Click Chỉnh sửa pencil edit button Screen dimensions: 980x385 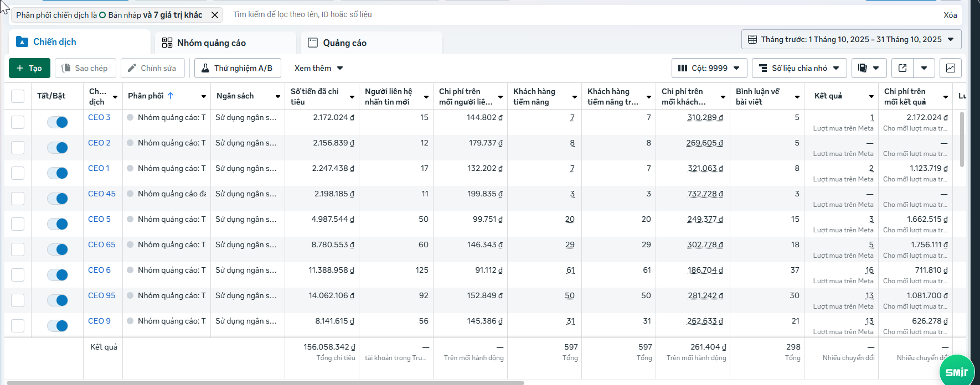(152, 68)
